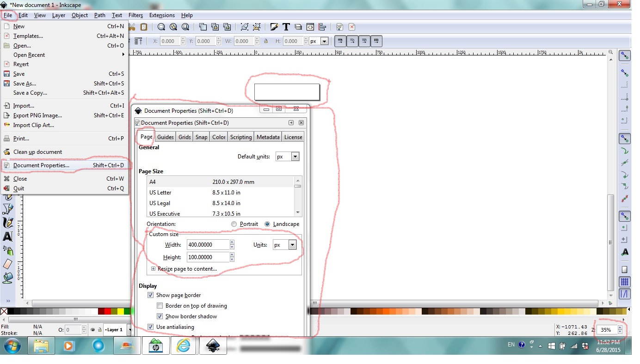Open Windows Start menu

click(x=12, y=346)
